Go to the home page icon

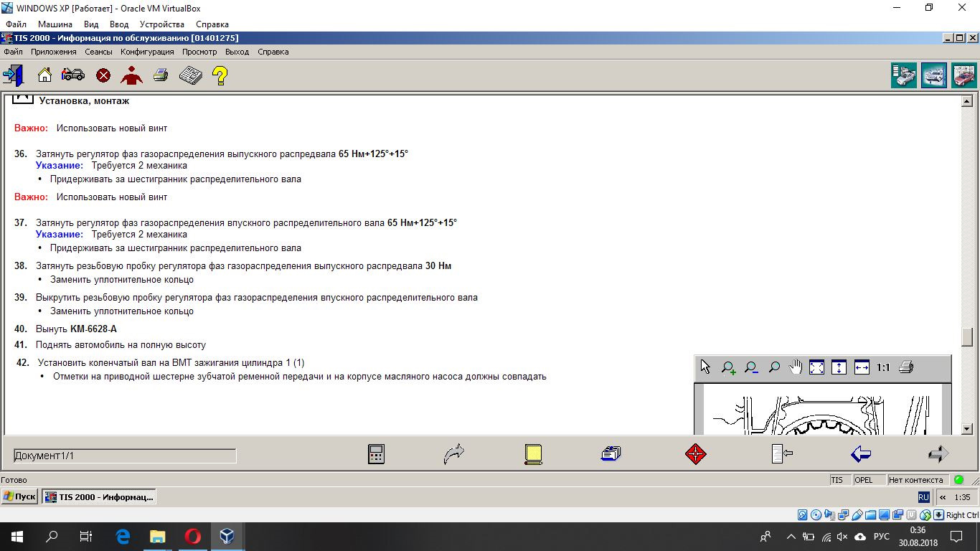tap(44, 75)
